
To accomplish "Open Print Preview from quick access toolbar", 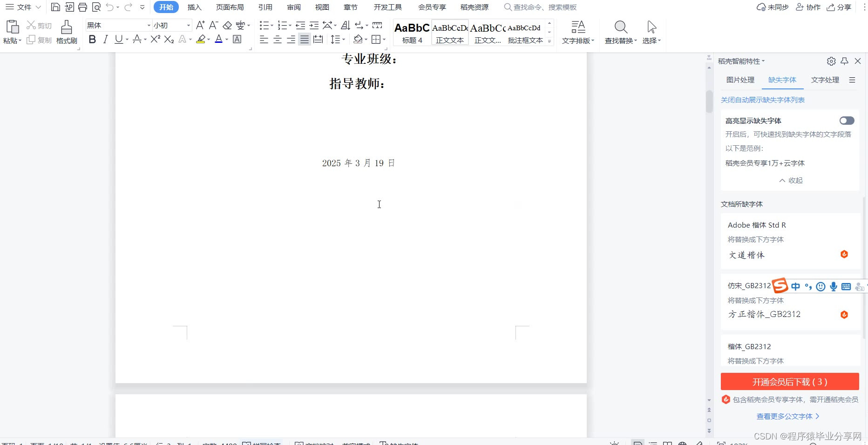I will 96,7.
